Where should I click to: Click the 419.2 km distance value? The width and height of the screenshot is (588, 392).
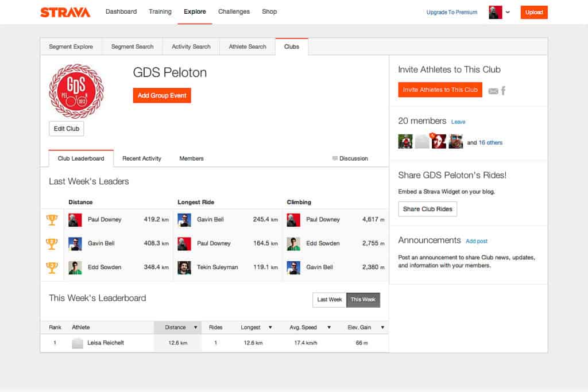156,220
